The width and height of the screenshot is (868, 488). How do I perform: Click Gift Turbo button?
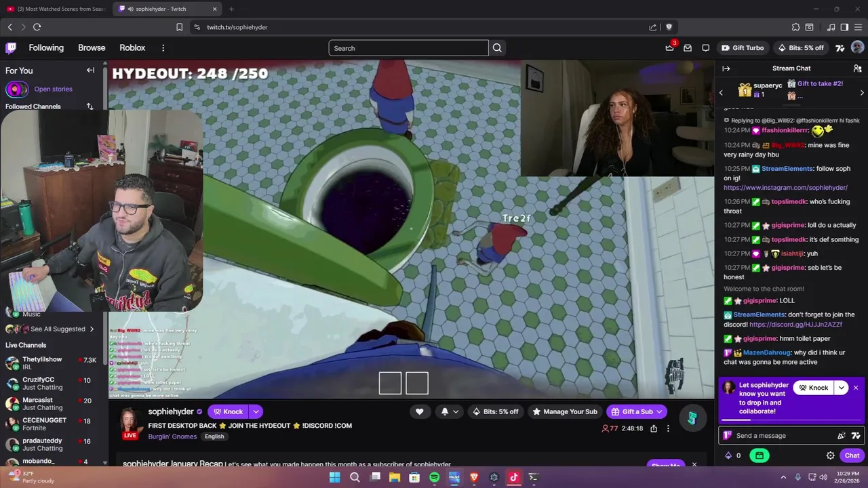pyautogui.click(x=743, y=48)
